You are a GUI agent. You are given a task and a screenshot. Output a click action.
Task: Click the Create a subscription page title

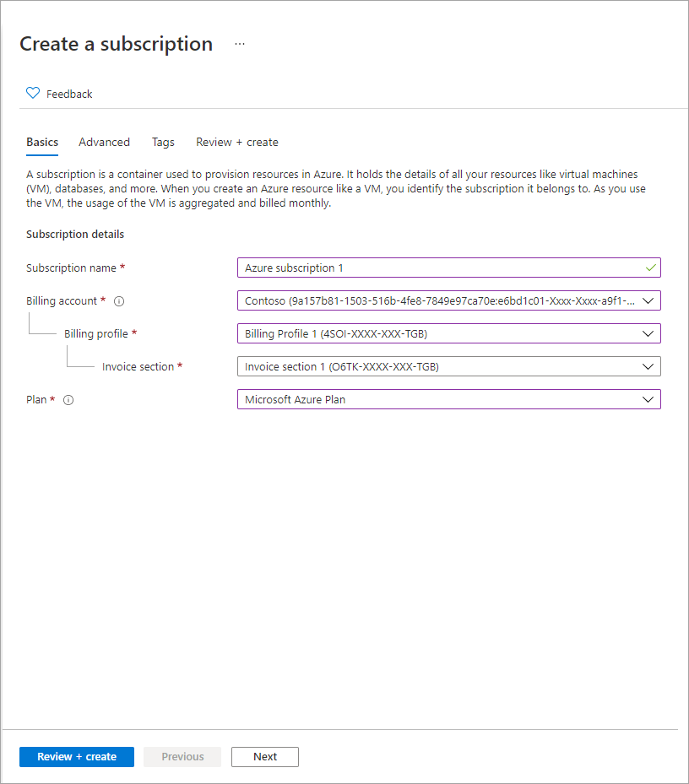pyautogui.click(x=116, y=44)
